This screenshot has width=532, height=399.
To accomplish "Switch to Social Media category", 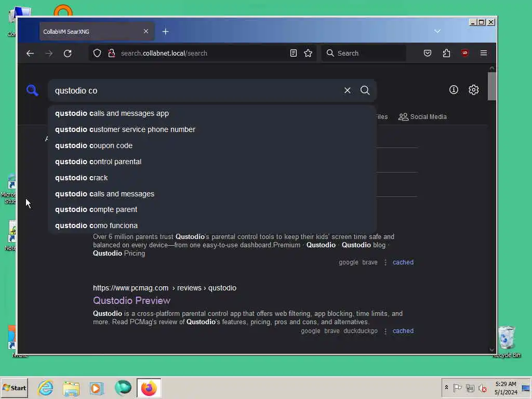I will pos(422,117).
